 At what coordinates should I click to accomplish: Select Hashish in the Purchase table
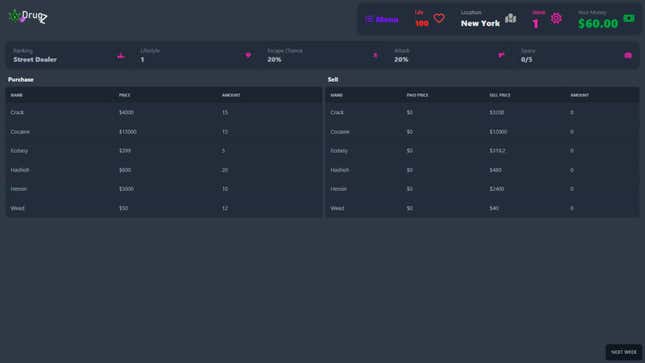164,170
